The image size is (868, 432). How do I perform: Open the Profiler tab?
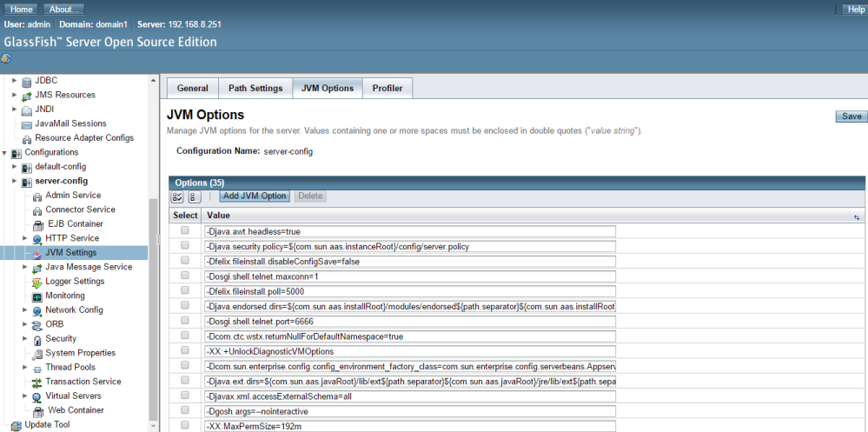[388, 89]
